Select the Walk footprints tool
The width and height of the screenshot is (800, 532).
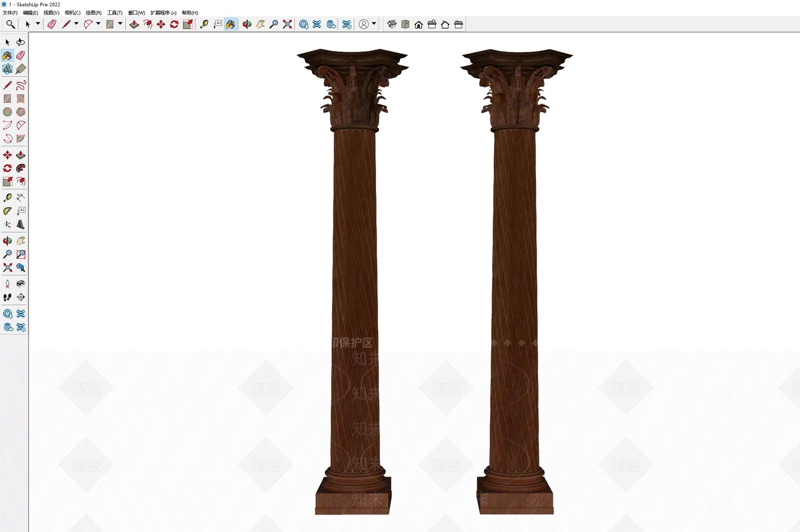[x=7, y=297]
